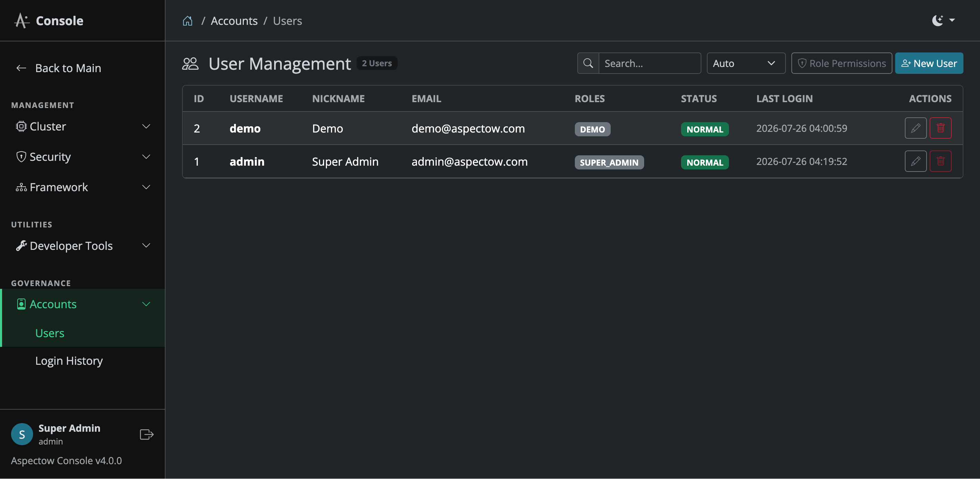The image size is (980, 479).
Task: Open the Users submenu item
Action: (x=49, y=333)
